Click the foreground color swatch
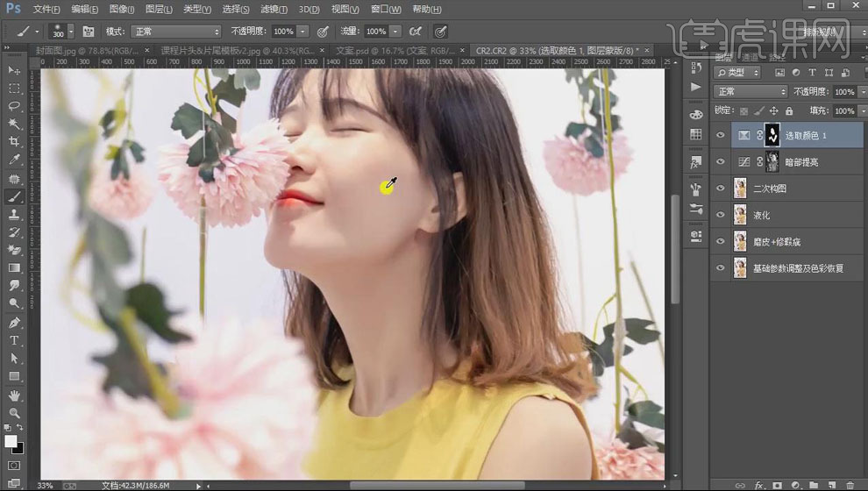Screen dimensions: 868x491 [x=11, y=441]
